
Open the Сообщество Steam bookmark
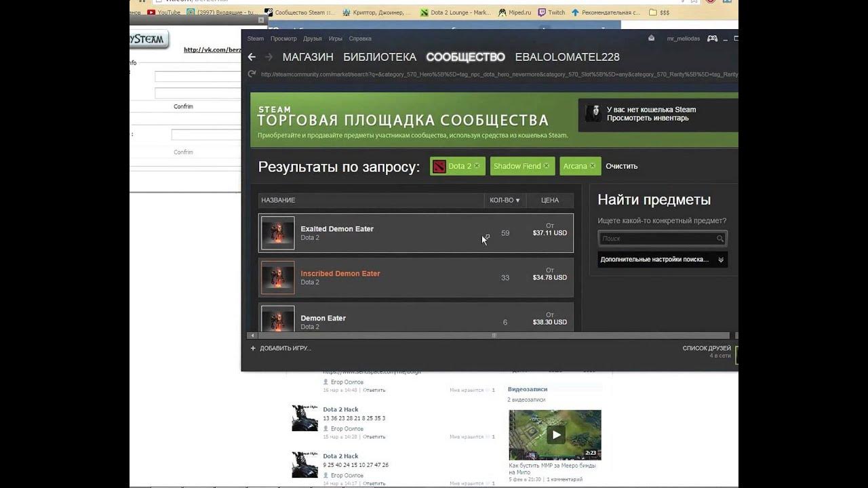300,12
